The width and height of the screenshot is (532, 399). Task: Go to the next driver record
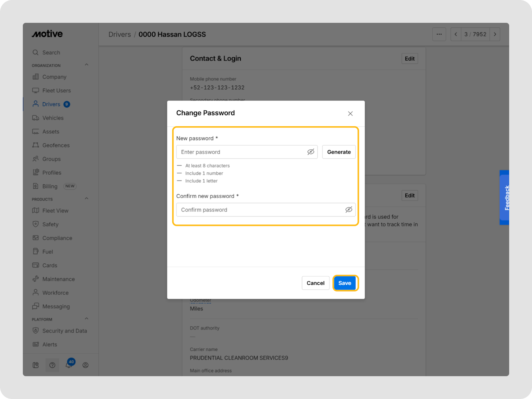coord(495,34)
